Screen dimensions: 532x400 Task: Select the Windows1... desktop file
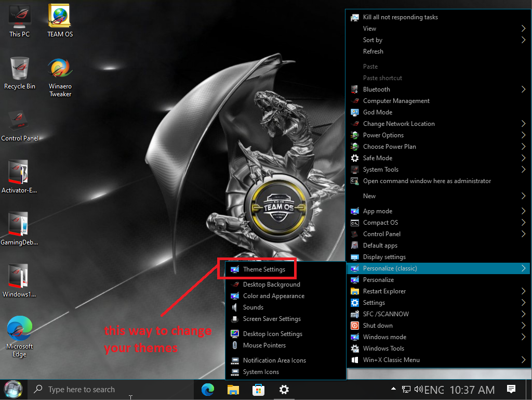pyautogui.click(x=19, y=280)
